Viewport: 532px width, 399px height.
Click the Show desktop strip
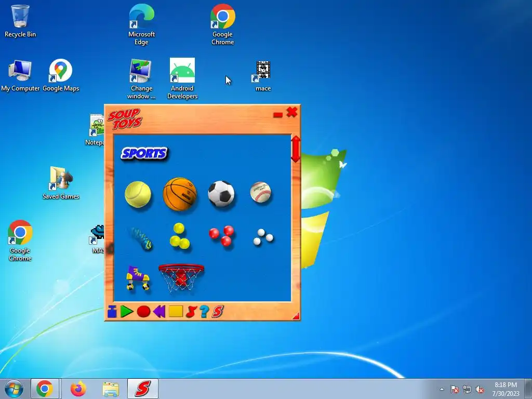[528, 389]
